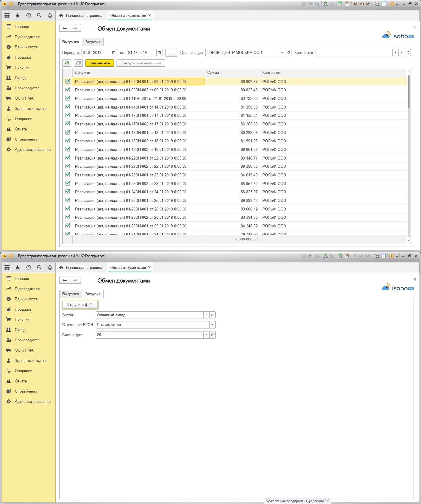Viewport: 421px width, 504px height.
Task: Open calendar picker for start date 01.01.2019
Action: click(114, 53)
